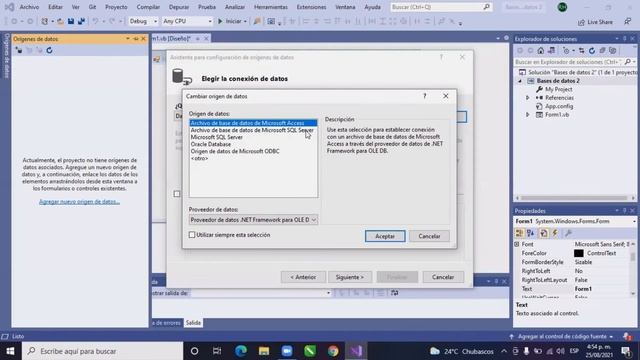The width and height of the screenshot is (640, 360).
Task: Click Cancelar in Cambiar origen de datos dialog
Action: pyautogui.click(x=429, y=236)
